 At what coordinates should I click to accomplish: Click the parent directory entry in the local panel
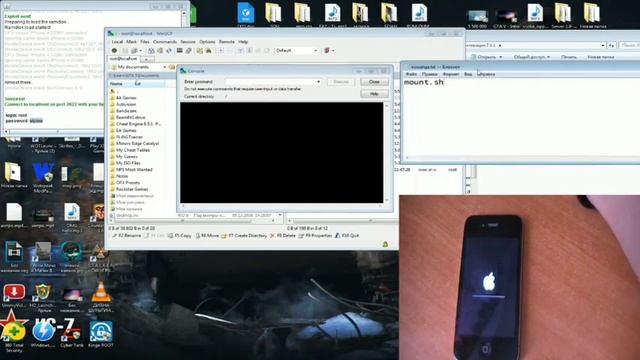[x=114, y=91]
